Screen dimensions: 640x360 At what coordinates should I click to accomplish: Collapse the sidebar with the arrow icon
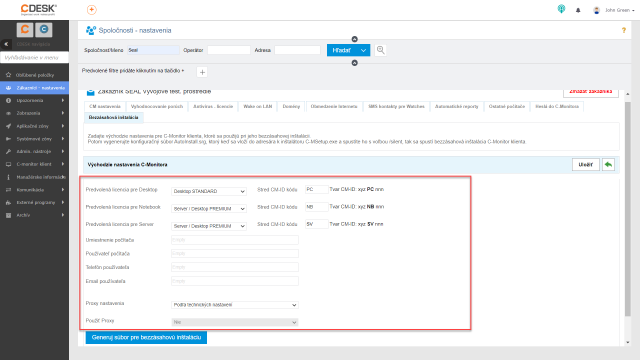click(6, 44)
